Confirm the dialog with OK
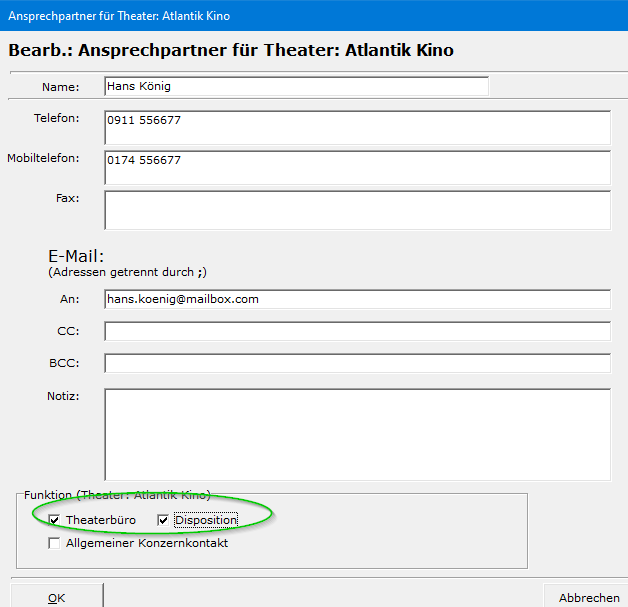 click(56, 597)
